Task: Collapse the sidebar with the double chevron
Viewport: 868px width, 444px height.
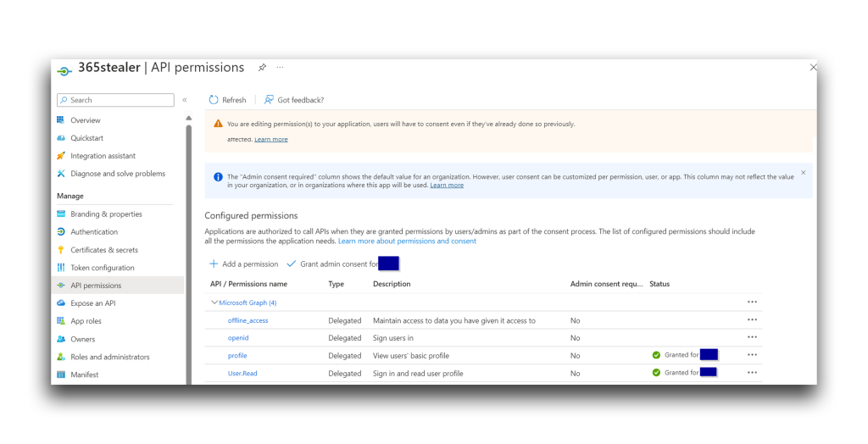Action: tap(185, 100)
